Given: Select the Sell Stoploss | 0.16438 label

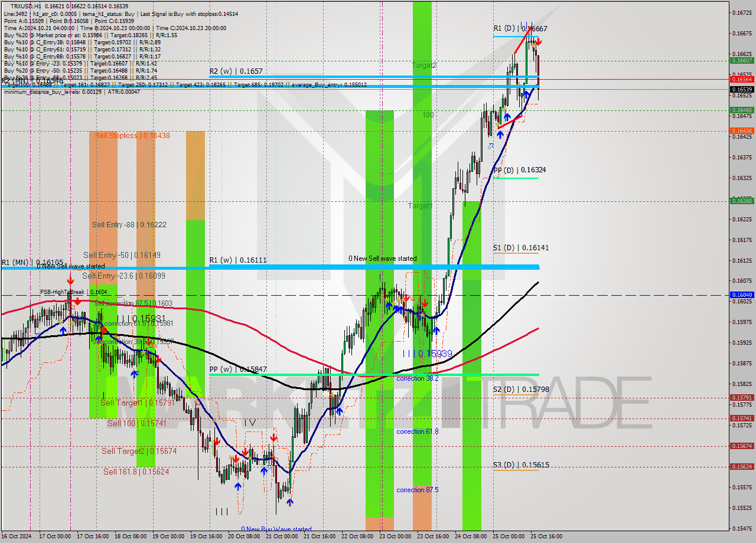Looking at the screenshot, I should tap(132, 135).
